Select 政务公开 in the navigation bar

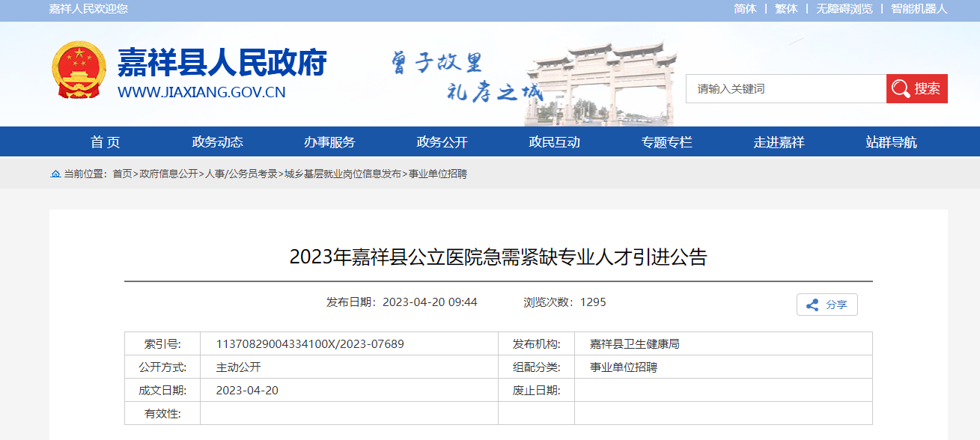pyautogui.click(x=442, y=142)
